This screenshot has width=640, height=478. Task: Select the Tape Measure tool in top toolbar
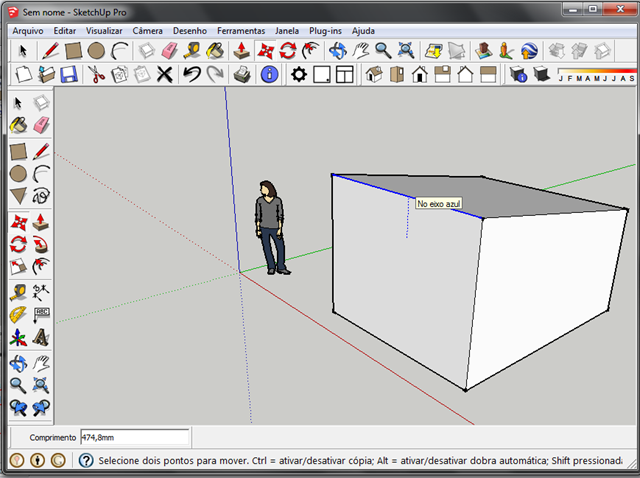point(191,51)
